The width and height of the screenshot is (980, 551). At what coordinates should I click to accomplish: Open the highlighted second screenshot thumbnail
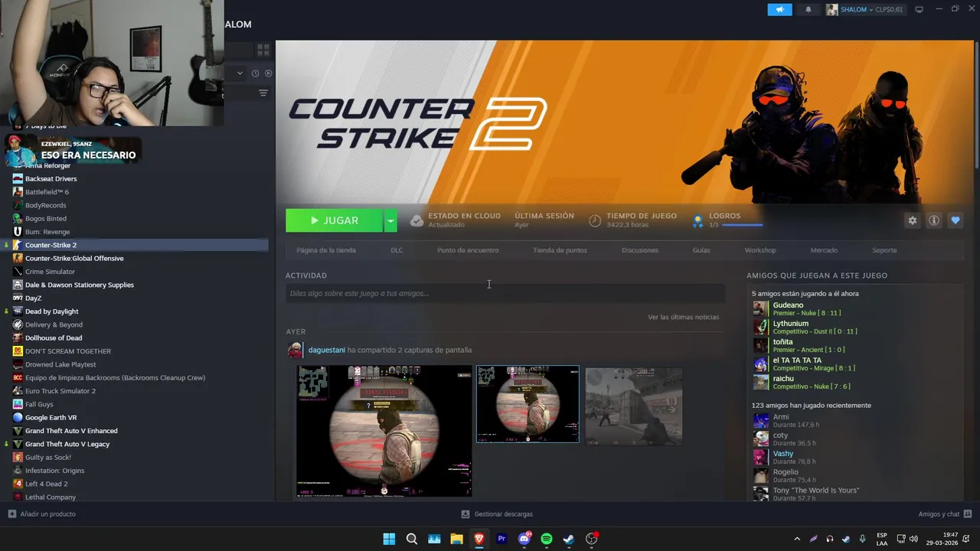[x=528, y=404]
